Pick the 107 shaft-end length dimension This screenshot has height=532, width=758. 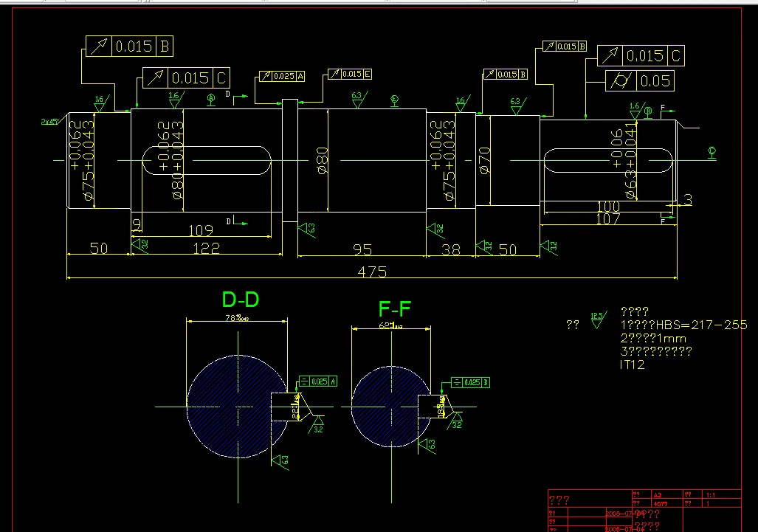[608, 219]
